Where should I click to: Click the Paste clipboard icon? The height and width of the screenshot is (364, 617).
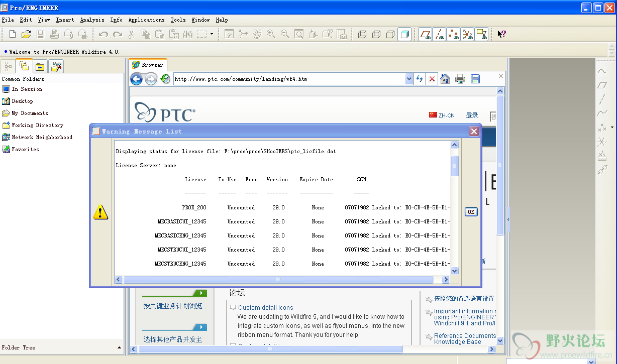(160, 34)
